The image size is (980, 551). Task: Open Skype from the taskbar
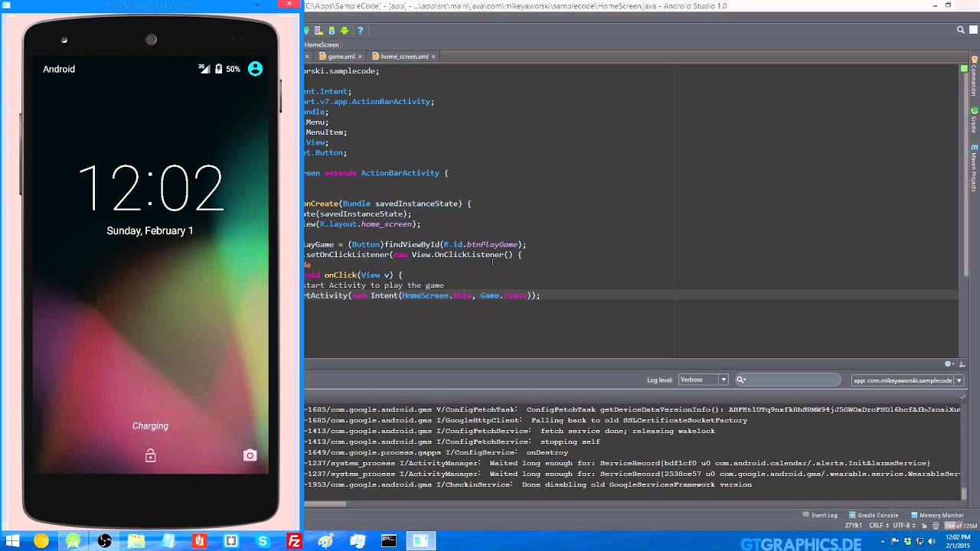[x=263, y=541]
